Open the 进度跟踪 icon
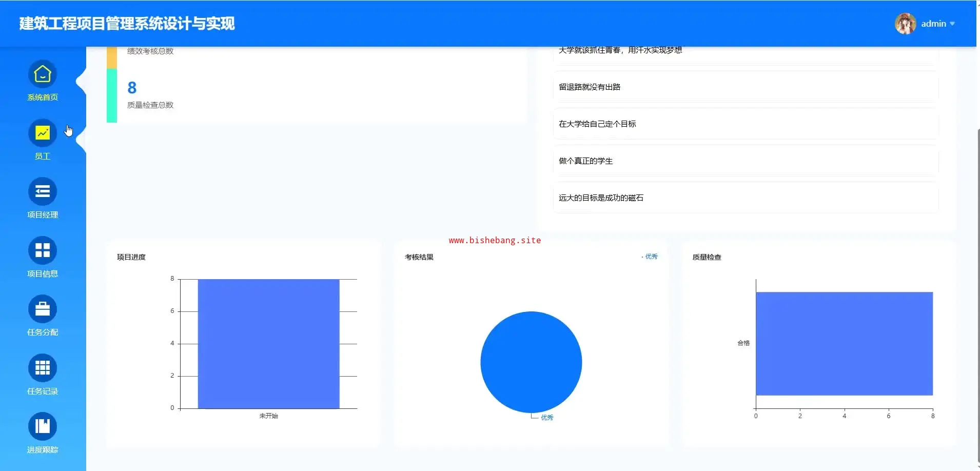The width and height of the screenshot is (980, 471). point(43,426)
